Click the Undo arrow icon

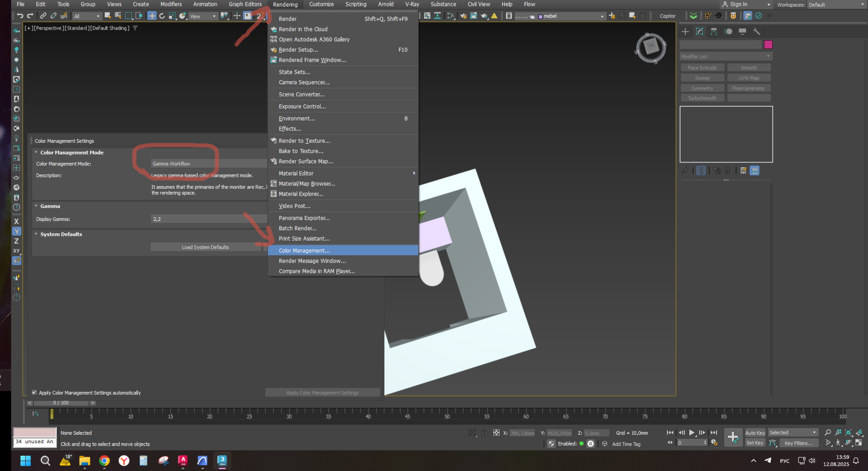tap(20, 16)
